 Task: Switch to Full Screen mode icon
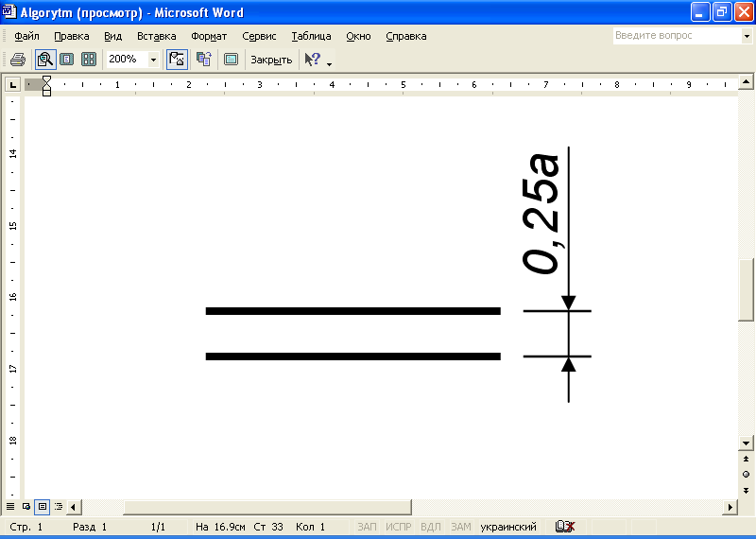click(231, 60)
